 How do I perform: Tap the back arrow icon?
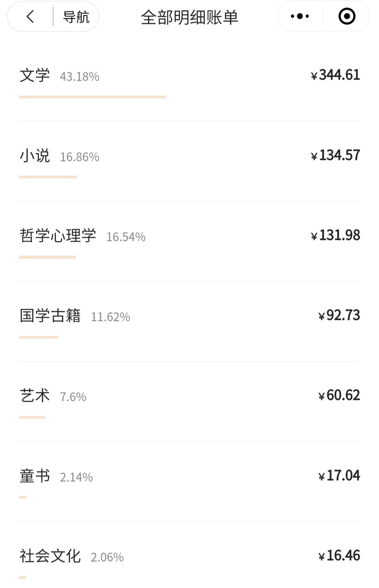[31, 16]
